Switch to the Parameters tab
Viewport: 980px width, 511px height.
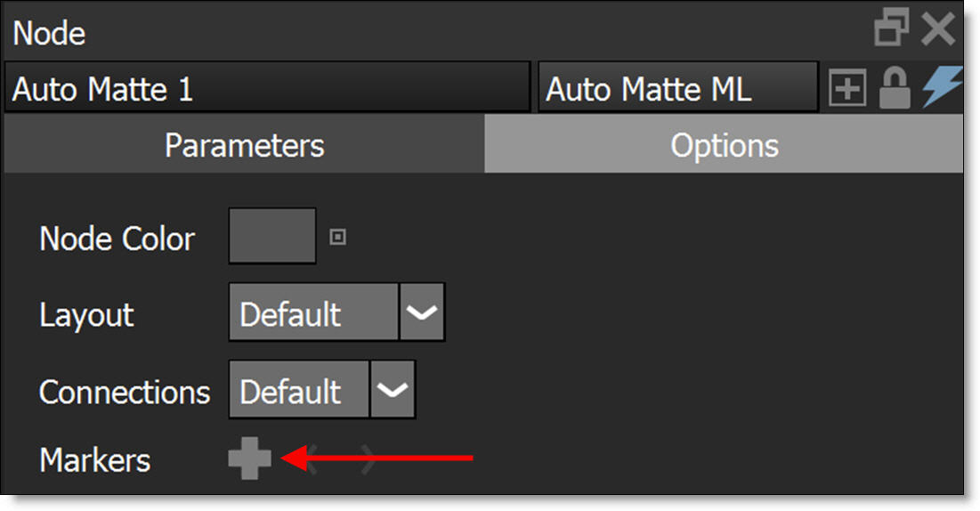pyautogui.click(x=244, y=145)
